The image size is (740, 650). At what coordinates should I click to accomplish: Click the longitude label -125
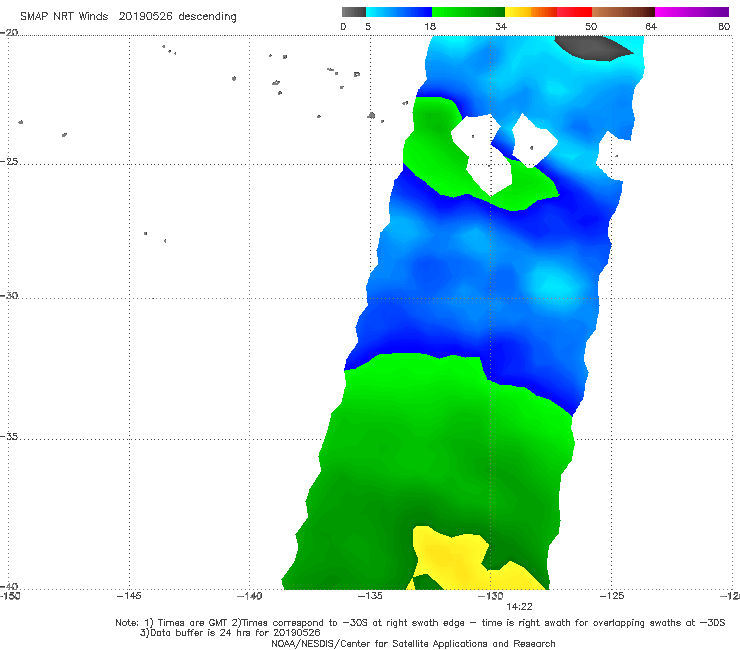[x=612, y=596]
